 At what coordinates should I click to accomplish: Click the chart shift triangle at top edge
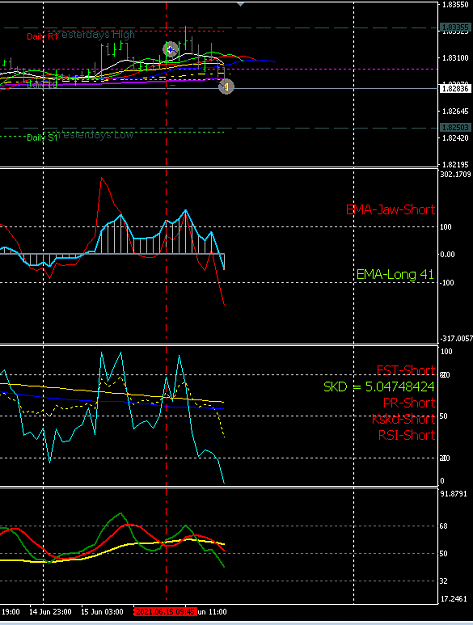[x=240, y=4]
